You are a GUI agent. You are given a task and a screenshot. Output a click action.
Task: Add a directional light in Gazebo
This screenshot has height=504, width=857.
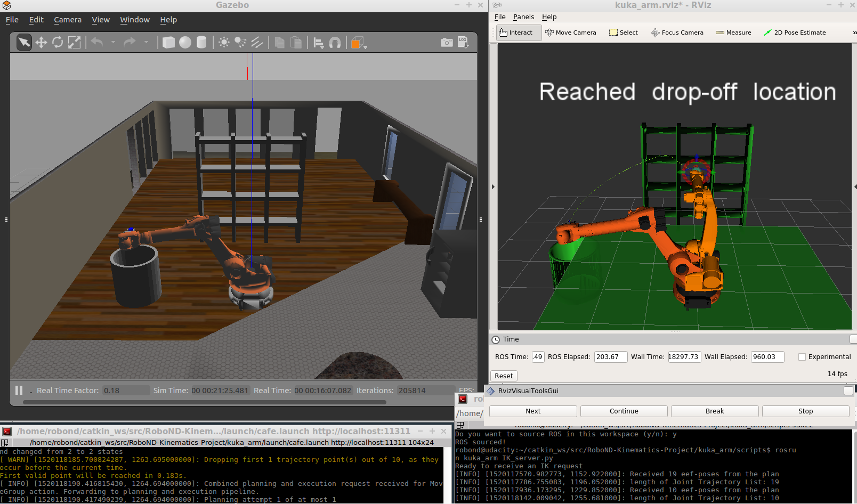257,42
